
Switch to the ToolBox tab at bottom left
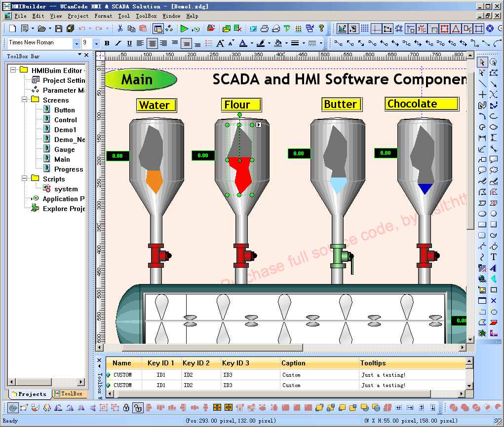[x=70, y=394]
